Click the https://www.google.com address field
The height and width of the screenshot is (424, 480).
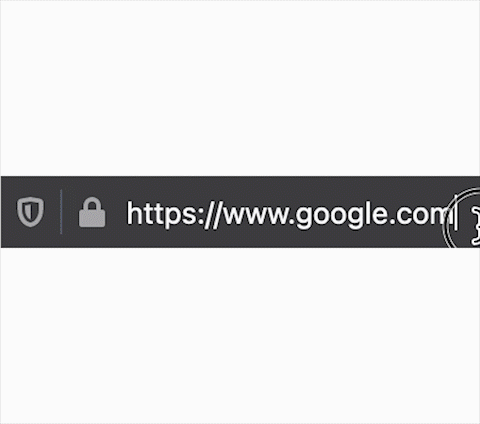coord(290,213)
